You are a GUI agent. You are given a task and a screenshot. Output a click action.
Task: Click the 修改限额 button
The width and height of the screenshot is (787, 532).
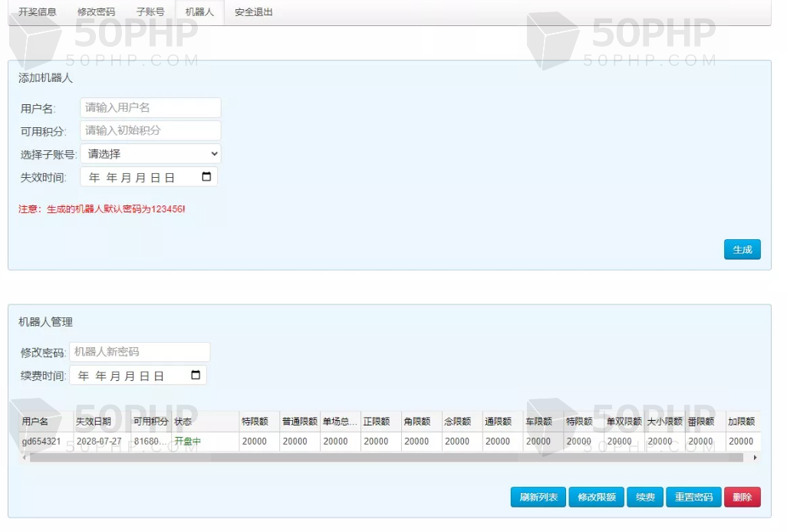pyautogui.click(x=596, y=498)
